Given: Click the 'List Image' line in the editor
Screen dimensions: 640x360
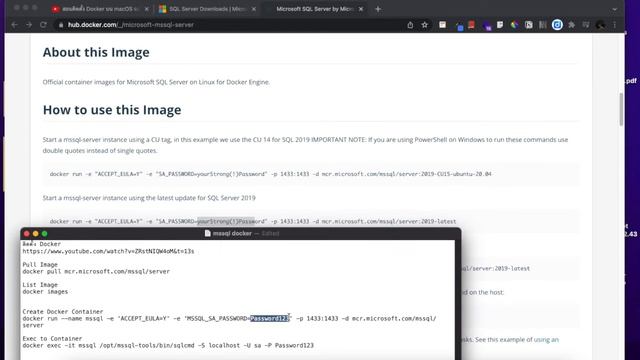Looking at the screenshot, I should point(40,285).
